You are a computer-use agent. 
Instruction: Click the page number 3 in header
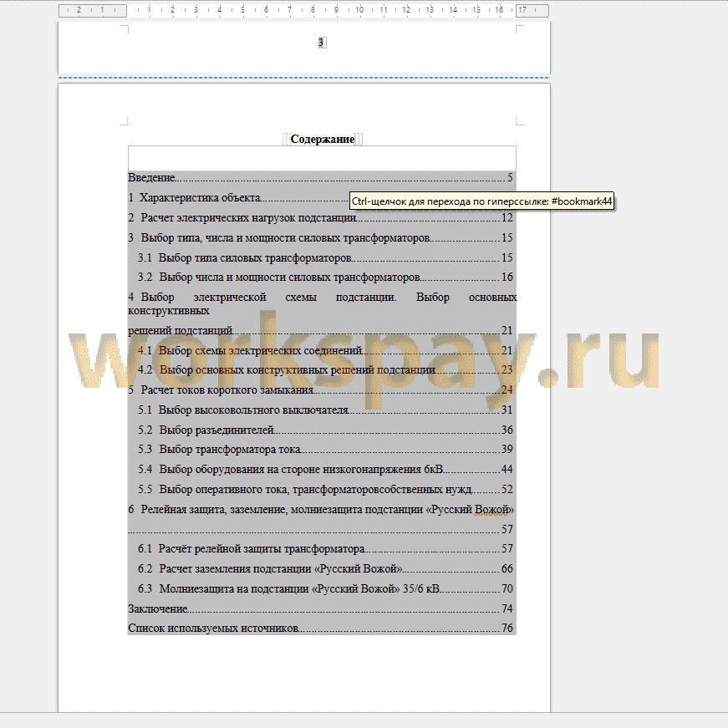coord(322,43)
